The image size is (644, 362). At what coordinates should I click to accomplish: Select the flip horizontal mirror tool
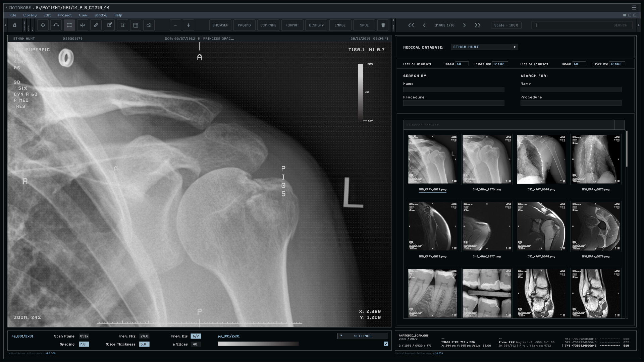pos(83,25)
